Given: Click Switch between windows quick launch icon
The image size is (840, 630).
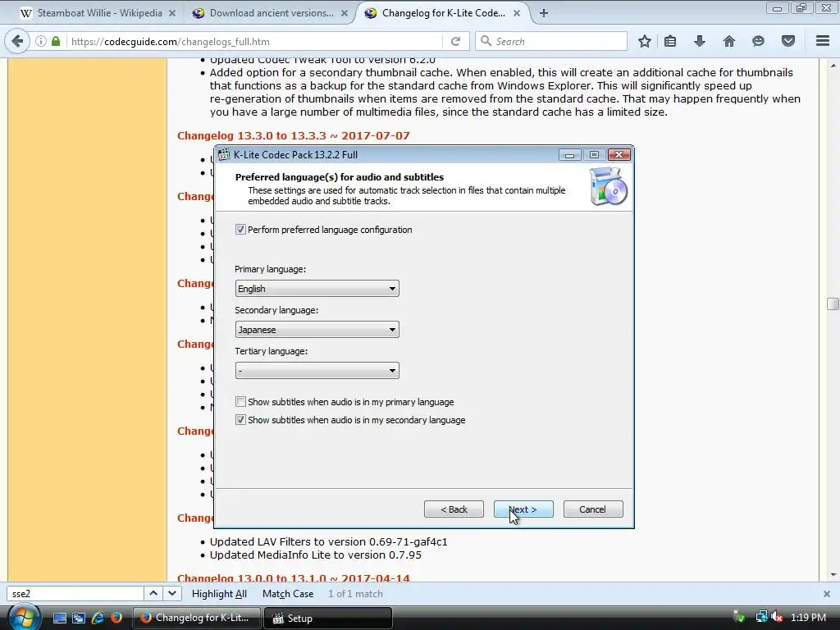Looking at the screenshot, I should click(79, 618).
